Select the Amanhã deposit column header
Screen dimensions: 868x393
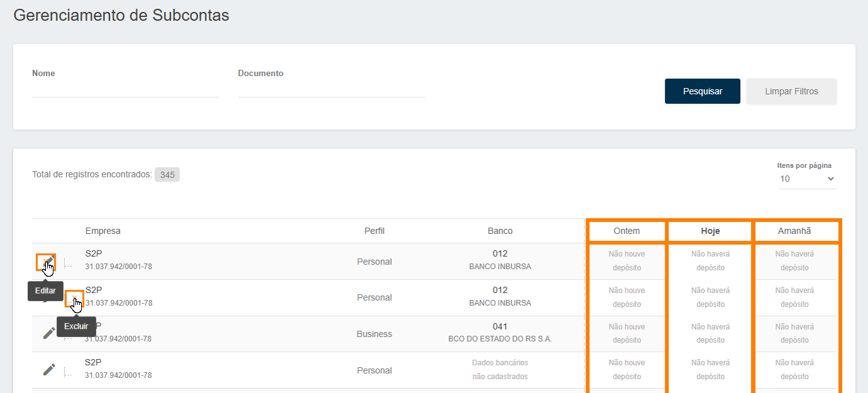coord(794,231)
